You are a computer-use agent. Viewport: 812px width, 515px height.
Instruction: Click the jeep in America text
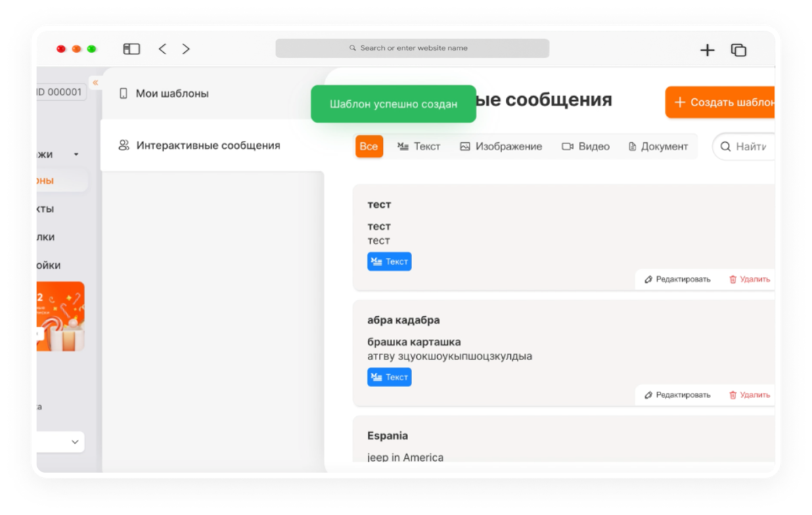[405, 457]
